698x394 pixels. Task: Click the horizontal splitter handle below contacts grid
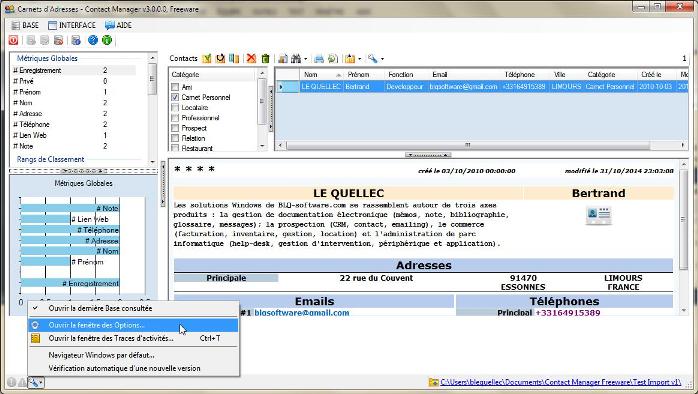pos(428,155)
